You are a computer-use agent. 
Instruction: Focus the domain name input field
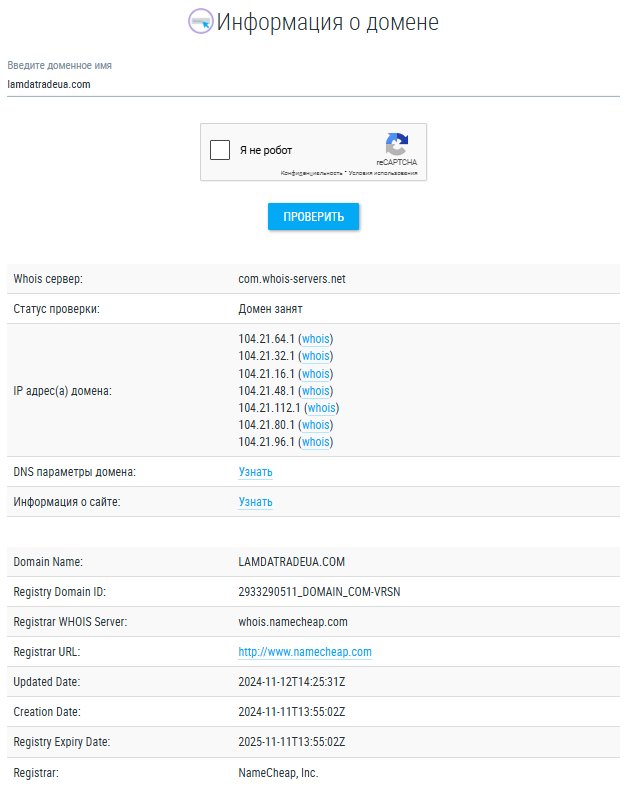(x=313, y=84)
